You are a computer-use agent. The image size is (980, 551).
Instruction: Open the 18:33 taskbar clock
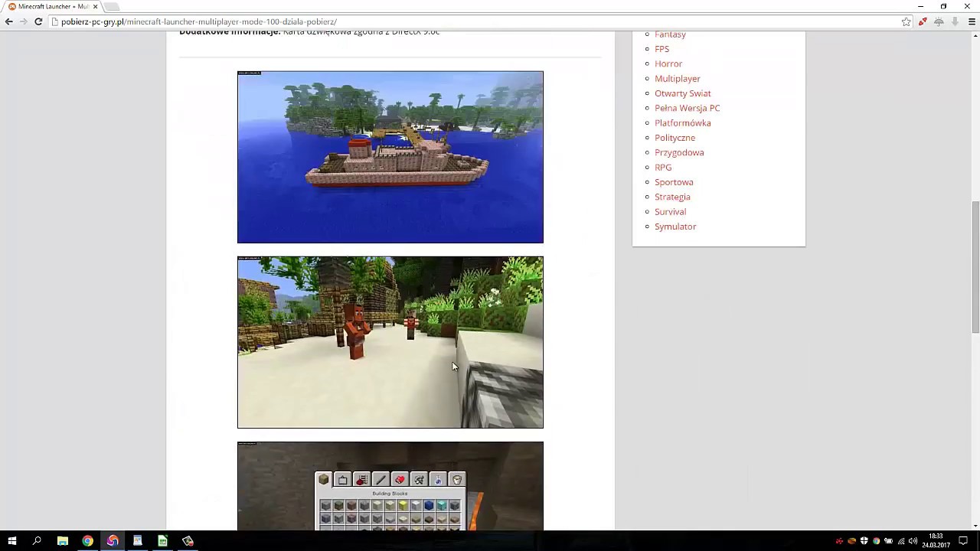coord(936,541)
